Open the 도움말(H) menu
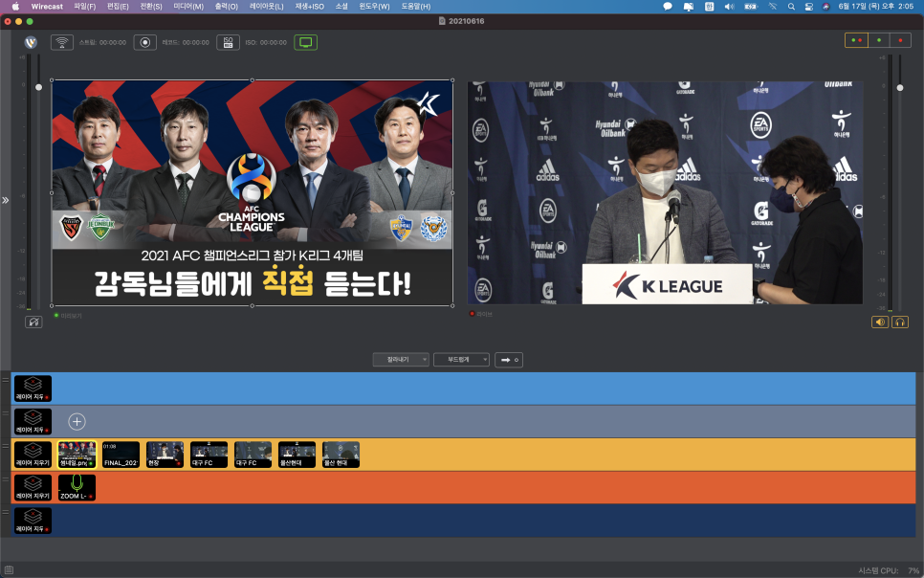Viewport: 924px width, 578px height. (x=416, y=7)
